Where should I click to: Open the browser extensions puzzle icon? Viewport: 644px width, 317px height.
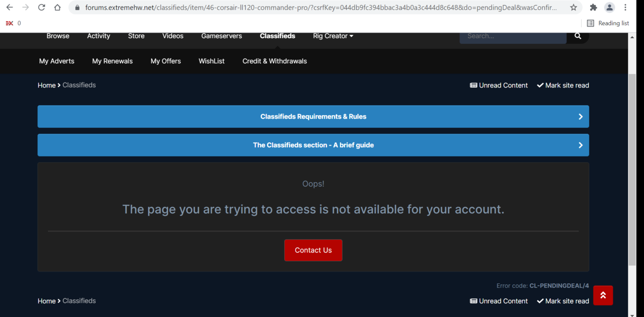coord(594,8)
